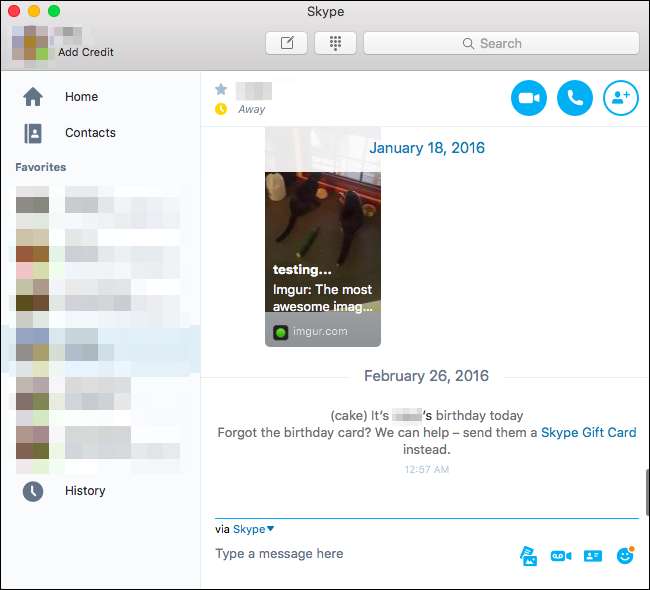Screen dimensions: 650x590
Task: Click the Search field
Action: (x=501, y=43)
